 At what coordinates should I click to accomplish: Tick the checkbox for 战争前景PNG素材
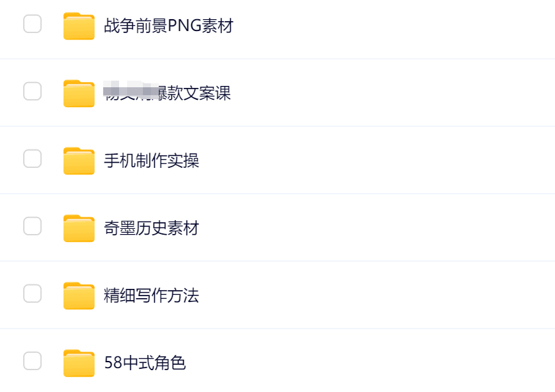coord(32,24)
